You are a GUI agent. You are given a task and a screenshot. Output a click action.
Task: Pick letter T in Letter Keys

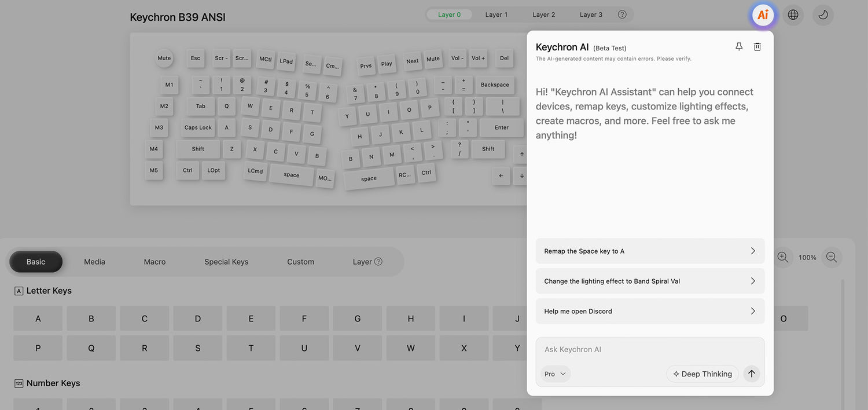pyautogui.click(x=251, y=348)
